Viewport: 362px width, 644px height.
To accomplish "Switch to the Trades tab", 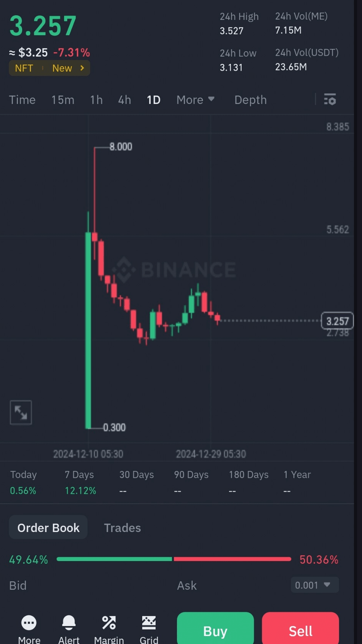I will click(x=122, y=528).
